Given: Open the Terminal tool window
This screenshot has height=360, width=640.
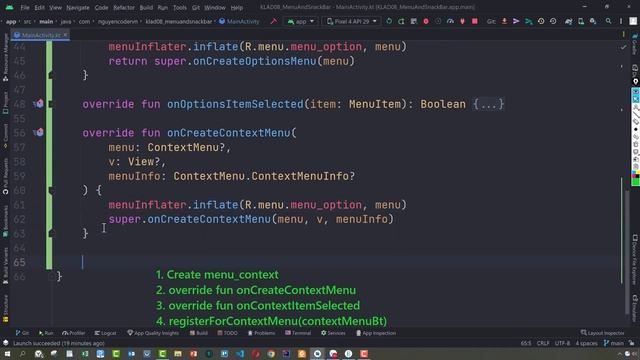Looking at the screenshot, I should tap(298, 333).
